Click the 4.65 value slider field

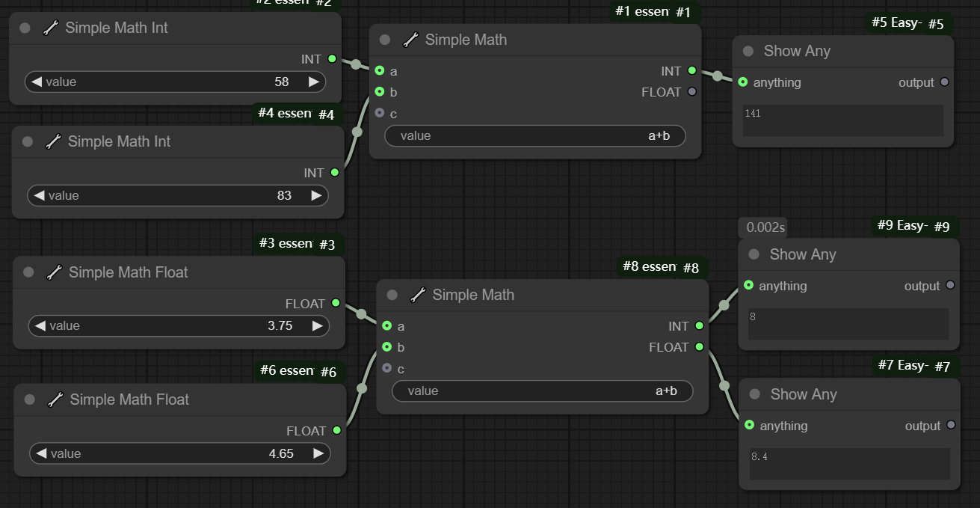(179, 454)
